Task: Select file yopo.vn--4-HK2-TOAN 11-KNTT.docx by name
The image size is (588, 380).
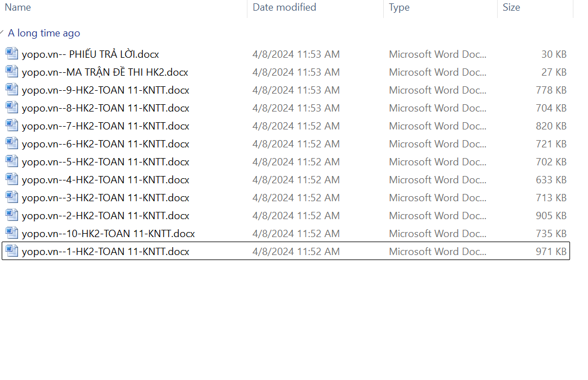Action: click(105, 180)
